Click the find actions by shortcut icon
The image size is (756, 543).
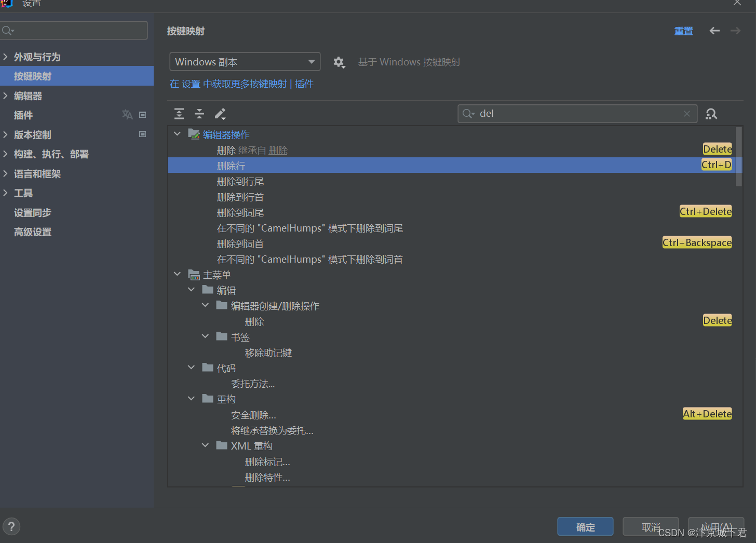711,114
